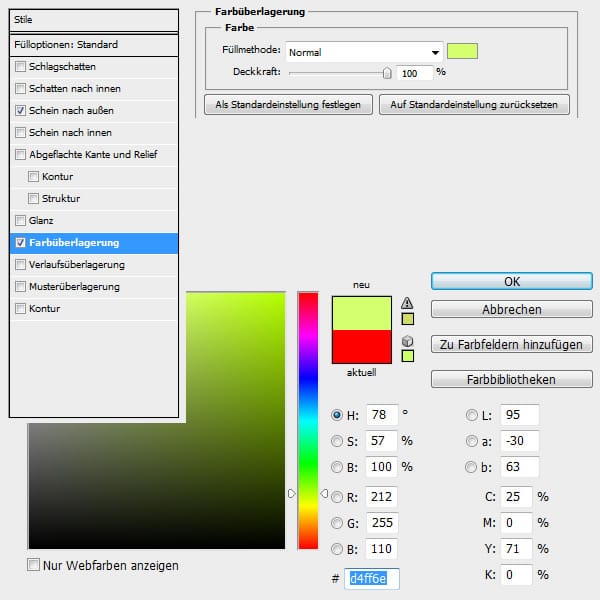Click the OK button
Screen dimensions: 600x600
pyautogui.click(x=512, y=282)
